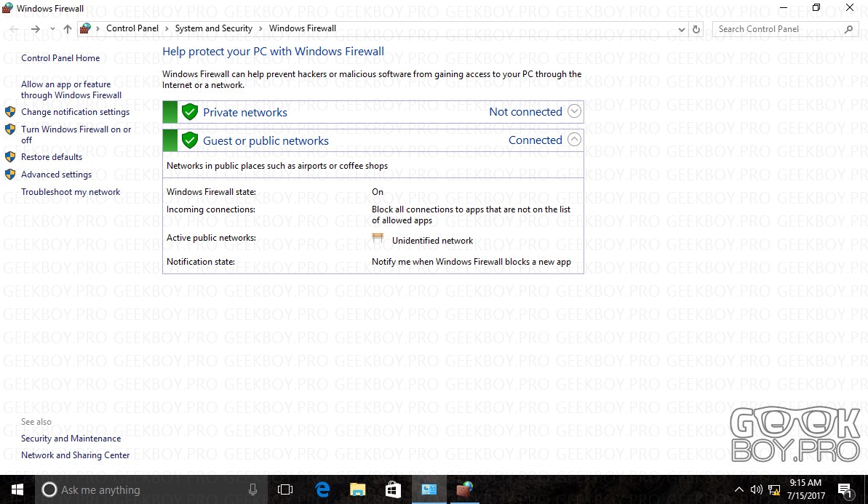Open Control Panel Home
The image size is (868, 504).
click(x=60, y=58)
